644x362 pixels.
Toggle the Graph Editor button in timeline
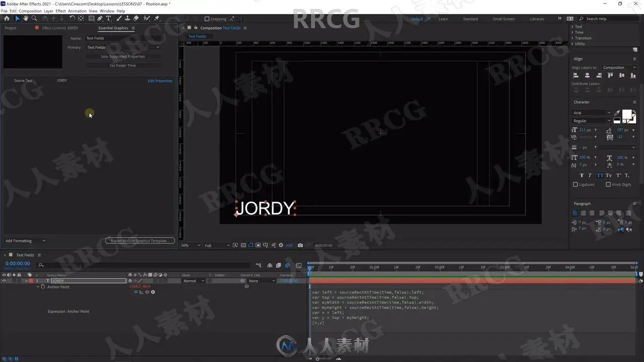299,265
